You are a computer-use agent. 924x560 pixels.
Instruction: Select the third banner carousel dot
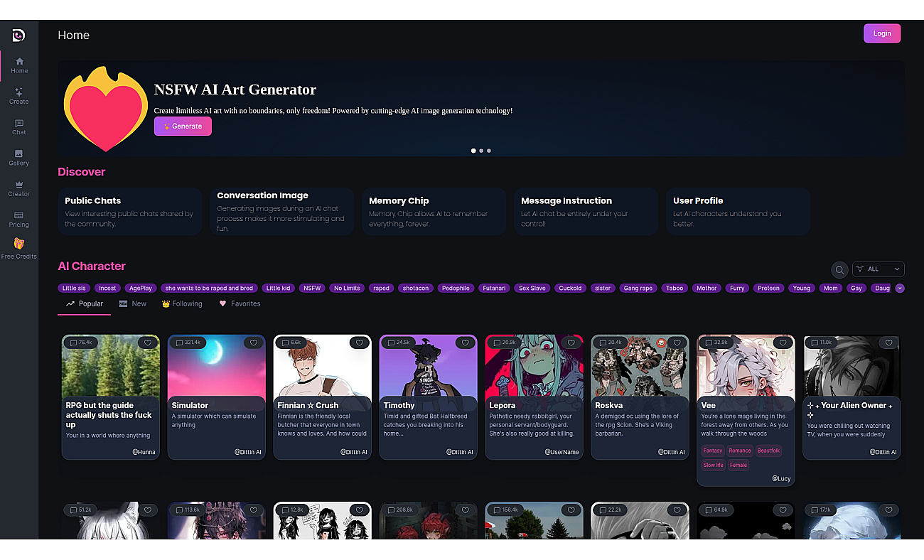489,151
